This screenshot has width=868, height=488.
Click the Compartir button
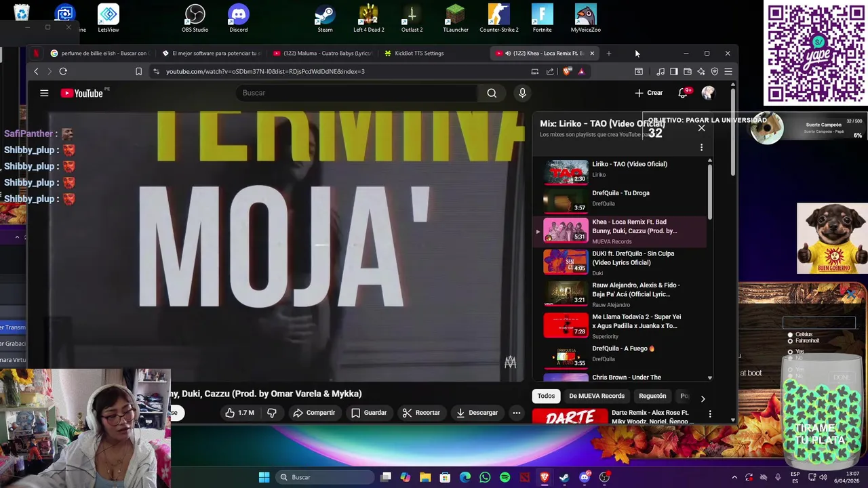314,413
